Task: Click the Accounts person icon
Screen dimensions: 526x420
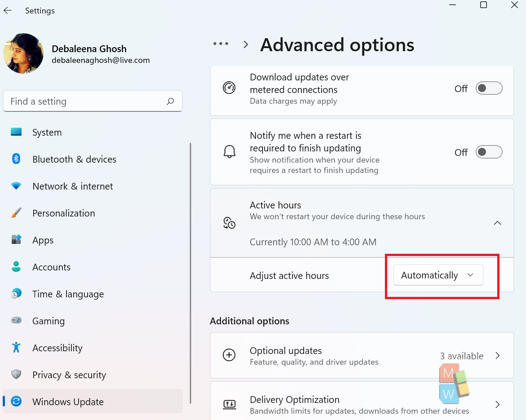Action: pos(16,266)
